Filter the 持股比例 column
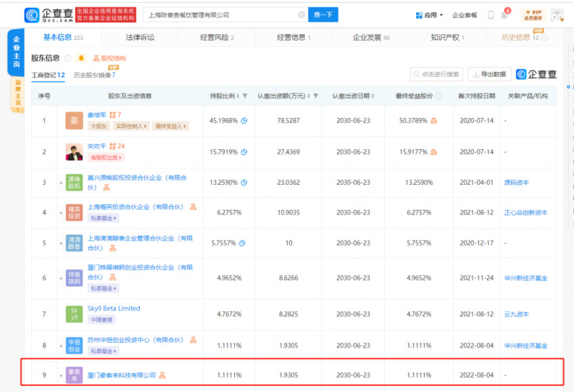Viewport: 574px width, 392px height. [x=244, y=96]
